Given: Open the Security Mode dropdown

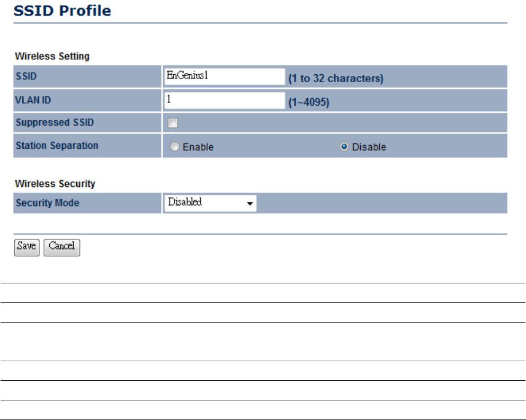Looking at the screenshot, I should coord(210,203).
